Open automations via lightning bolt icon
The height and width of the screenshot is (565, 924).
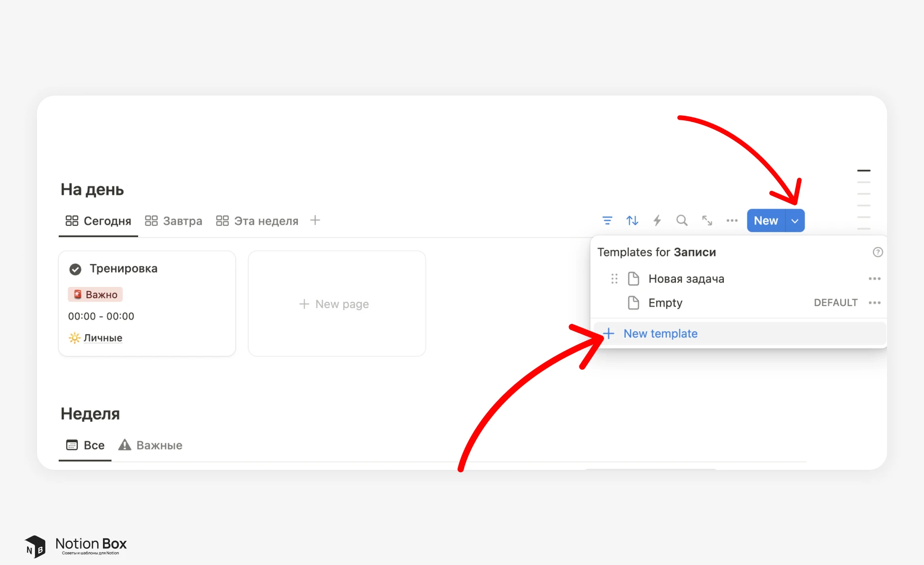coord(657,221)
